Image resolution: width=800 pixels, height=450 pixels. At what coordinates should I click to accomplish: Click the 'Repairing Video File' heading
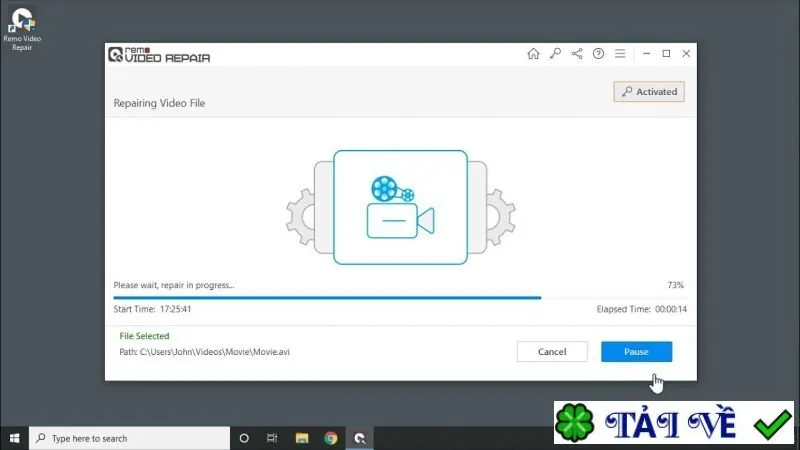point(159,103)
